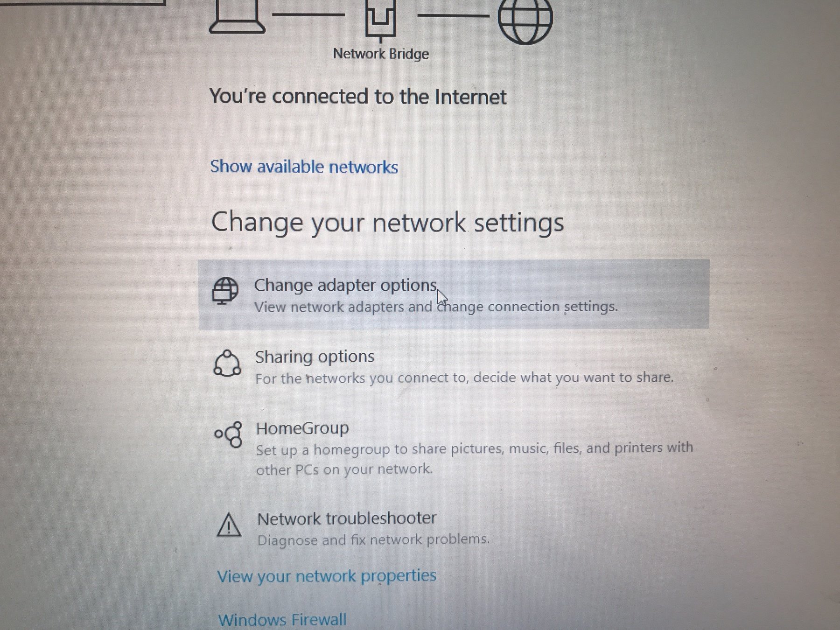This screenshot has height=630, width=840.
Task: Open View your network properties link
Action: pos(327,576)
